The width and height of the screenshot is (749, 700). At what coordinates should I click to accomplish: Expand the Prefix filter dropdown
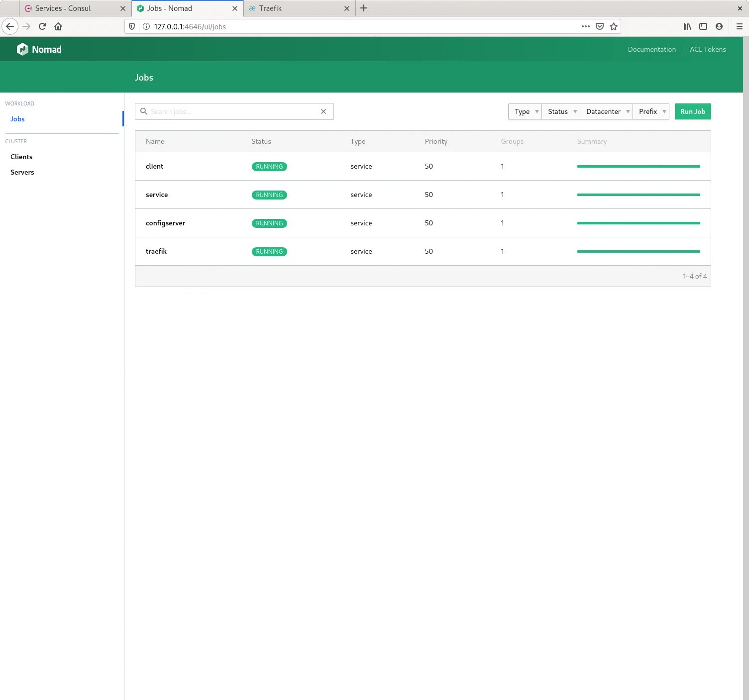coord(651,111)
